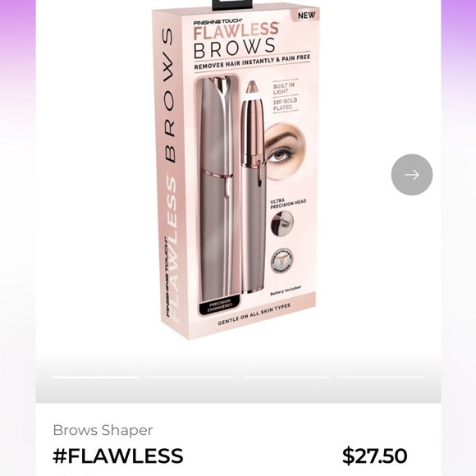Viewport: 476px width, 476px height.
Task: Select the Brows Shaper category label
Action: coord(103,430)
